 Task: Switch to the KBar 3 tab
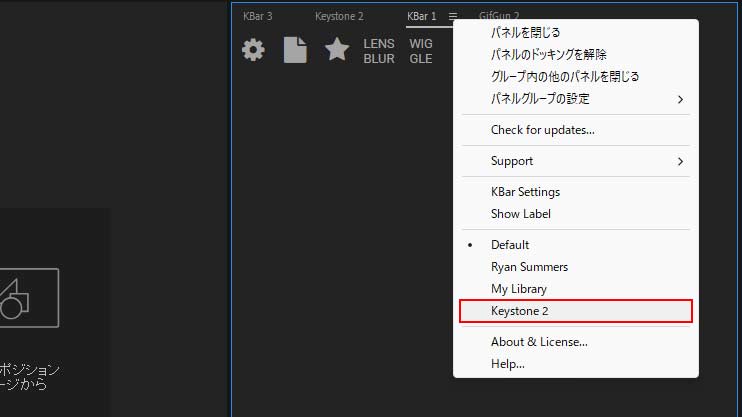[x=257, y=16]
